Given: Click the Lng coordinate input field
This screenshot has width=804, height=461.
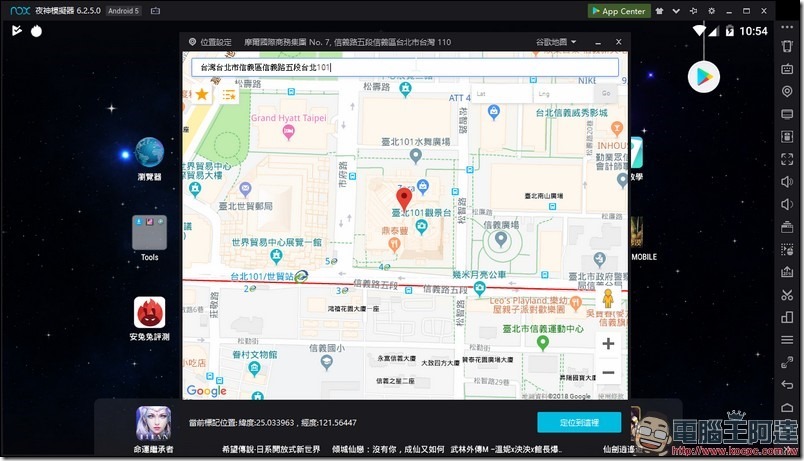Looking at the screenshot, I should tap(563, 94).
